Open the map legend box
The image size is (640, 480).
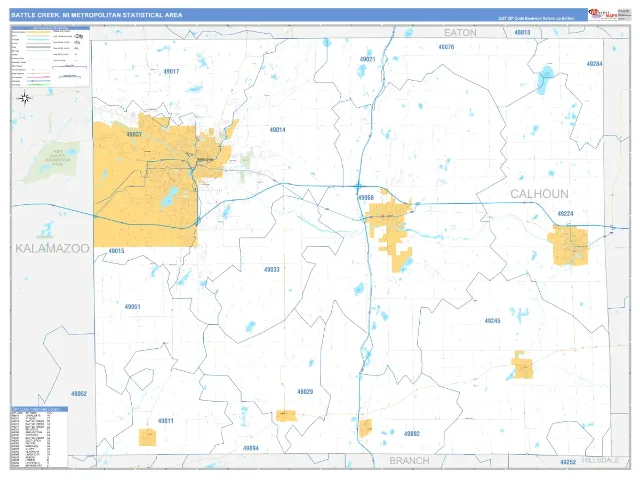50,56
